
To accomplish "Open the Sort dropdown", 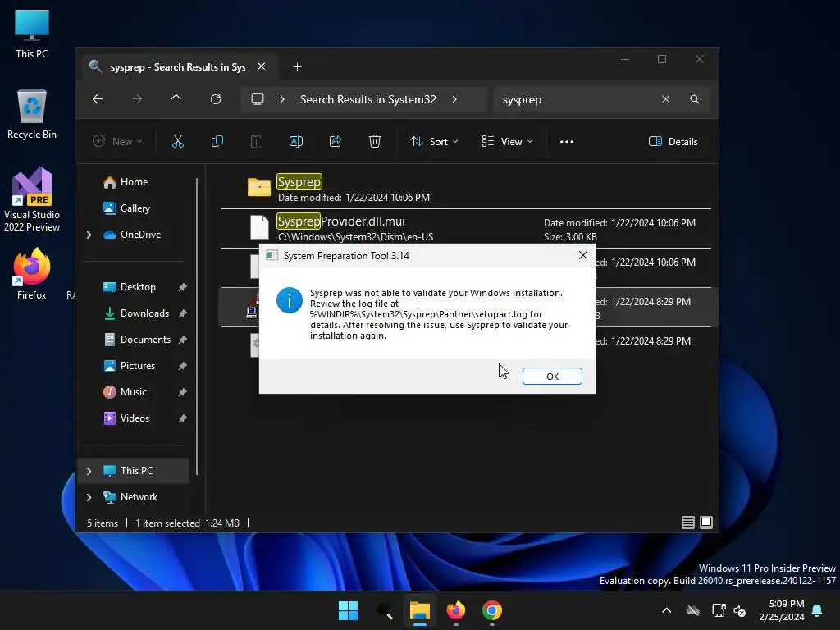I will point(434,141).
